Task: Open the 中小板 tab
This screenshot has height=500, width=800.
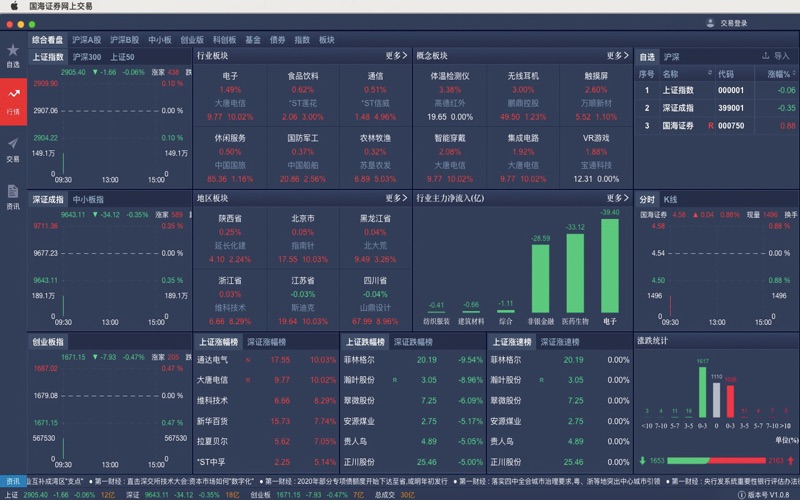Action: [x=160, y=40]
